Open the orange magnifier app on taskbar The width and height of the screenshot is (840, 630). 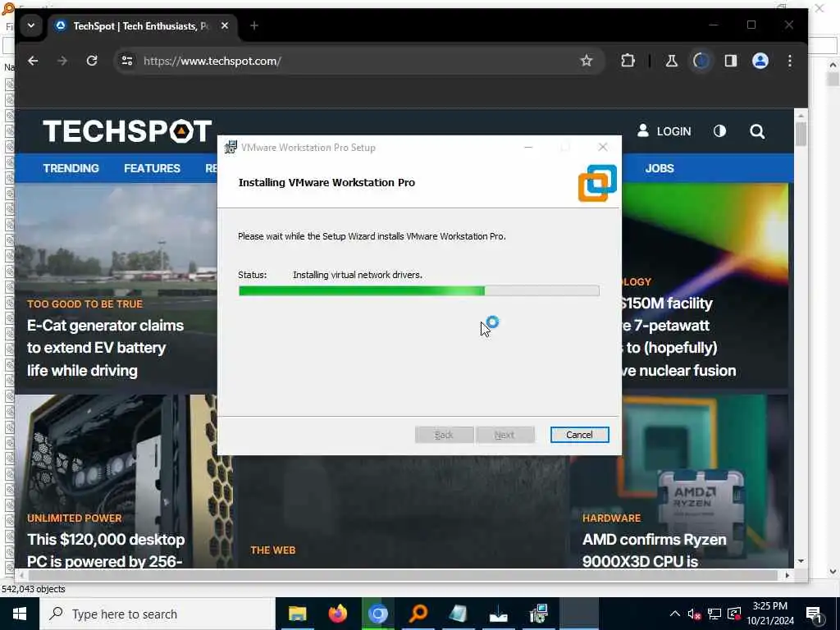[418, 614]
